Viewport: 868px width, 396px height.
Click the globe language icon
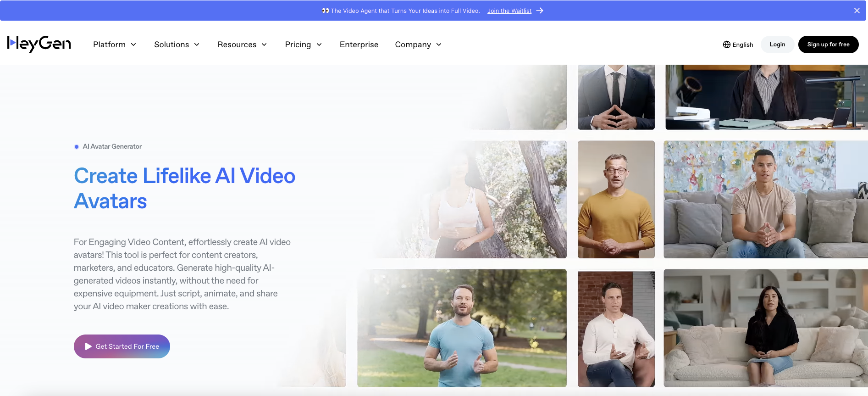(726, 45)
